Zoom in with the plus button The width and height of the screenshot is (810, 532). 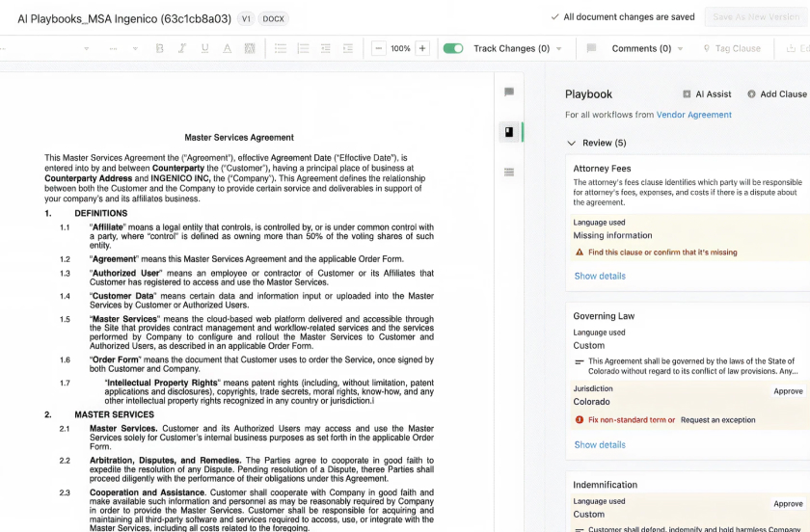point(421,48)
